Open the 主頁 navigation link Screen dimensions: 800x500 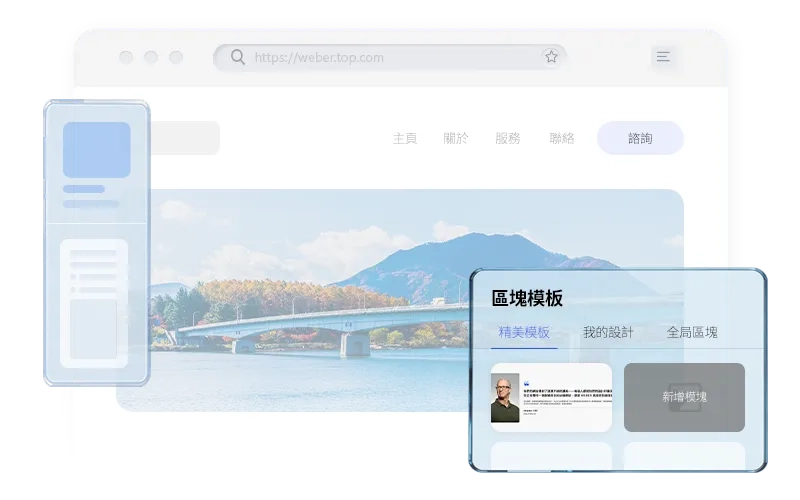click(405, 138)
